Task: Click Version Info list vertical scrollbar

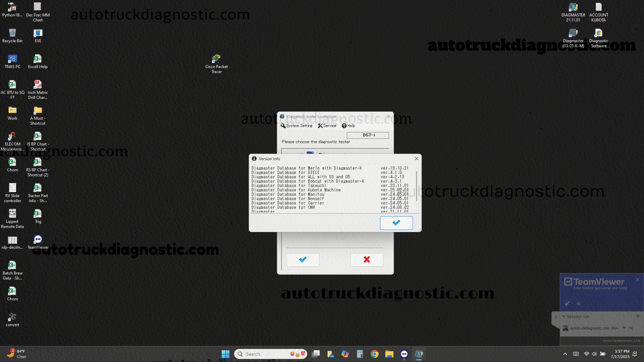Action: click(417, 186)
